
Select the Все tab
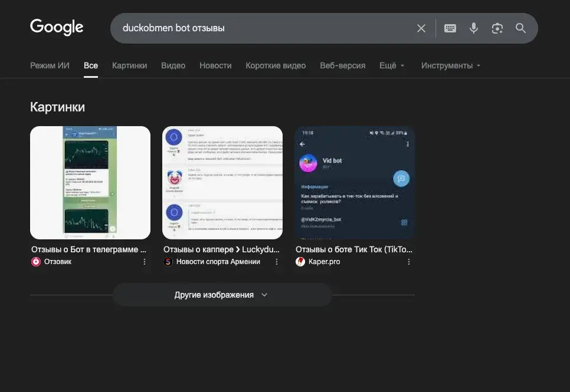tap(90, 66)
